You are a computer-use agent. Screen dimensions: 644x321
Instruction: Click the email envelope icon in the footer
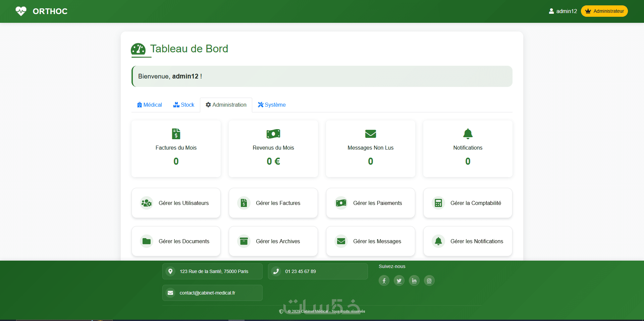click(170, 293)
